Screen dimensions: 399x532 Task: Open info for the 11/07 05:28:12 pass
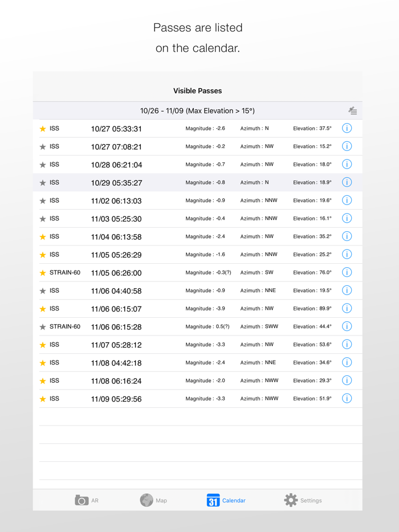pos(347,345)
